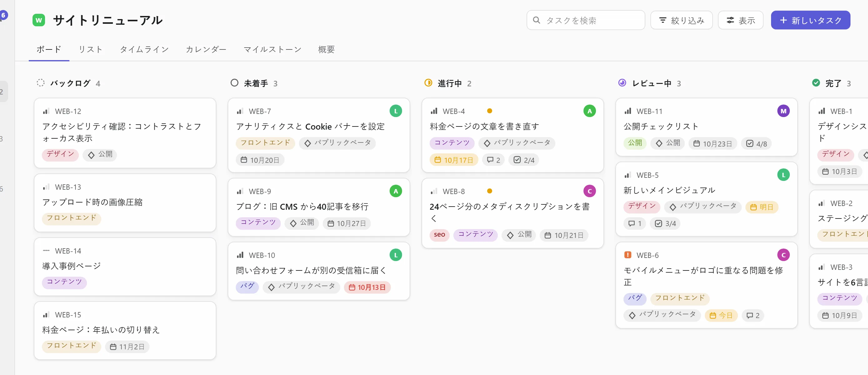This screenshot has height=375, width=868.
Task: Click the 10月23日 date on WEB-11
Action: click(x=713, y=144)
